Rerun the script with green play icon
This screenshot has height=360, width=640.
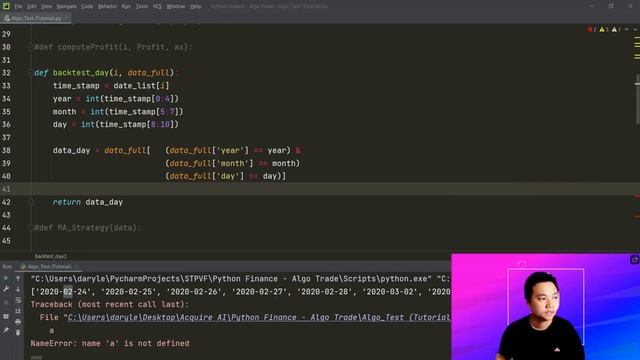tap(6, 278)
